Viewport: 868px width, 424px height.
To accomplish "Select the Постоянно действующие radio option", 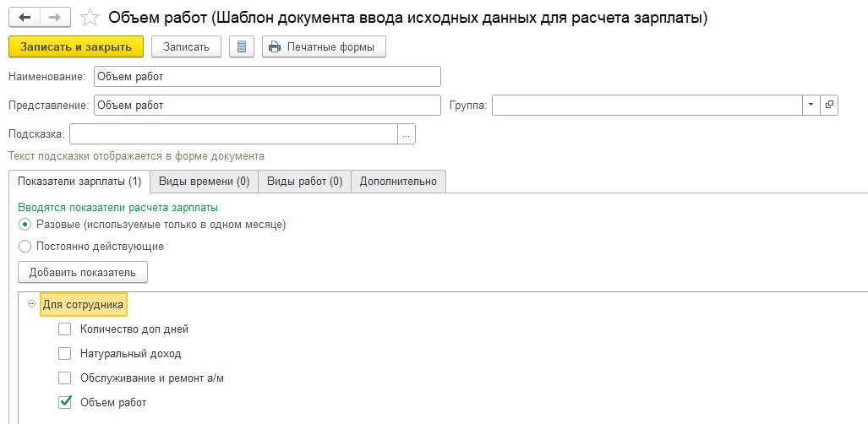I will tap(25, 247).
